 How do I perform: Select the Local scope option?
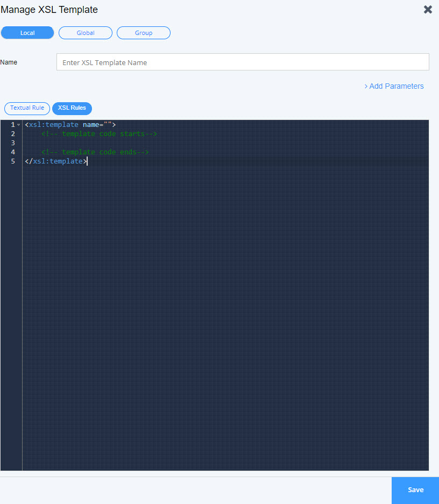click(27, 33)
